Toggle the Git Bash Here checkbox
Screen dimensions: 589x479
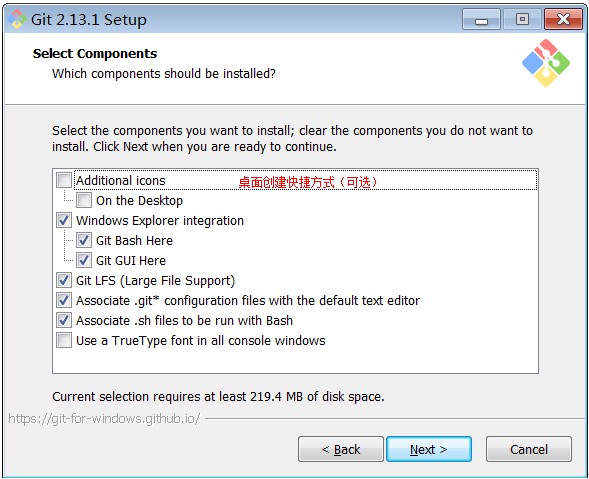(84, 240)
